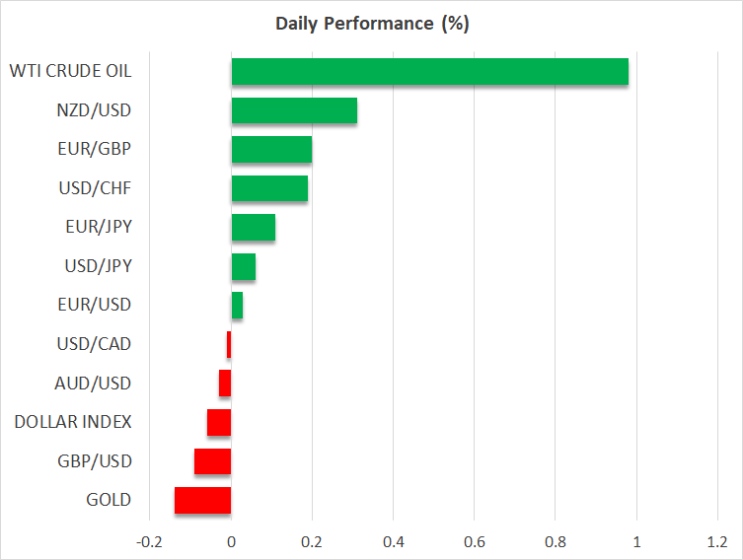The image size is (743, 560).
Task: Click the WTI CRUDE OIL axis label
Action: click(x=70, y=71)
